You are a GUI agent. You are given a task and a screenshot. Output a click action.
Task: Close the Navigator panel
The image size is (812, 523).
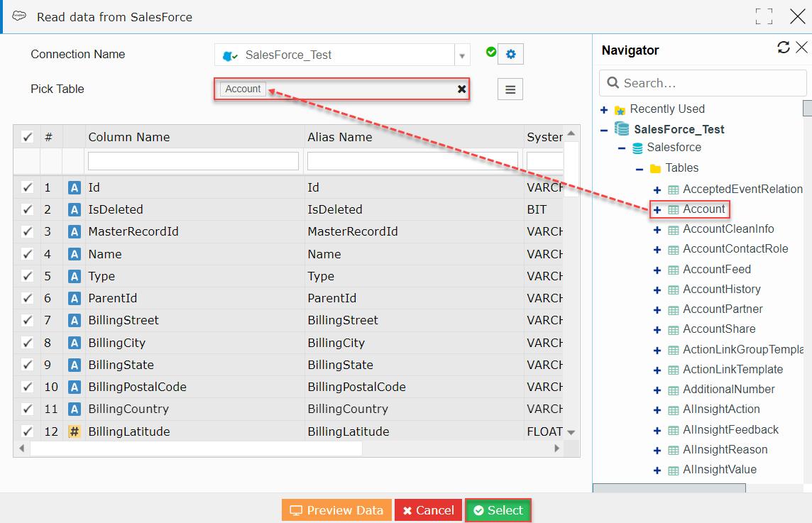pyautogui.click(x=801, y=48)
